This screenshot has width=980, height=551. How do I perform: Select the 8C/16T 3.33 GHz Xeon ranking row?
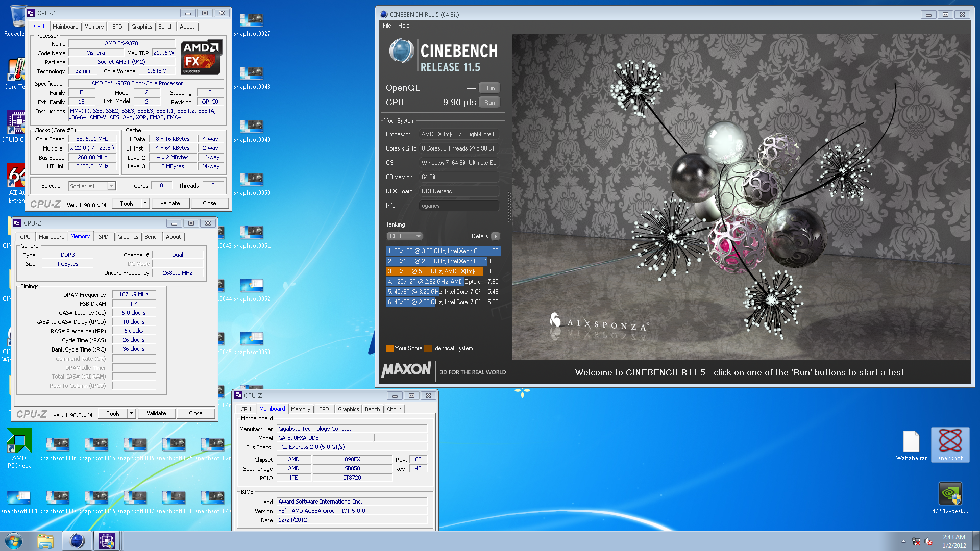(443, 251)
